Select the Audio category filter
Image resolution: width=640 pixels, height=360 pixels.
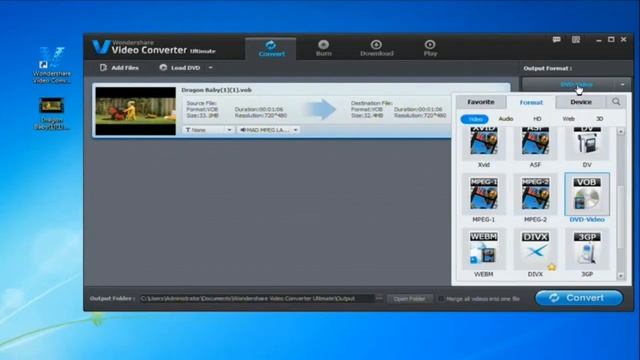click(506, 119)
